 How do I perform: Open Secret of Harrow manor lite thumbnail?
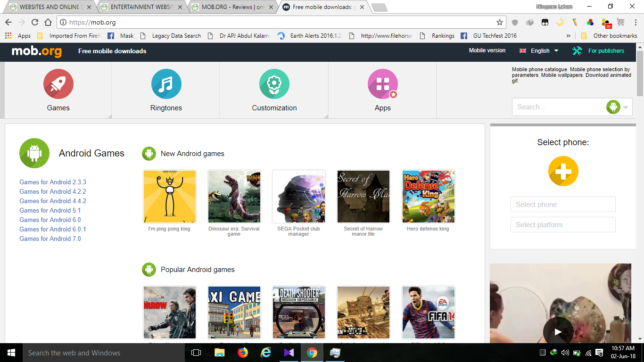click(x=363, y=197)
